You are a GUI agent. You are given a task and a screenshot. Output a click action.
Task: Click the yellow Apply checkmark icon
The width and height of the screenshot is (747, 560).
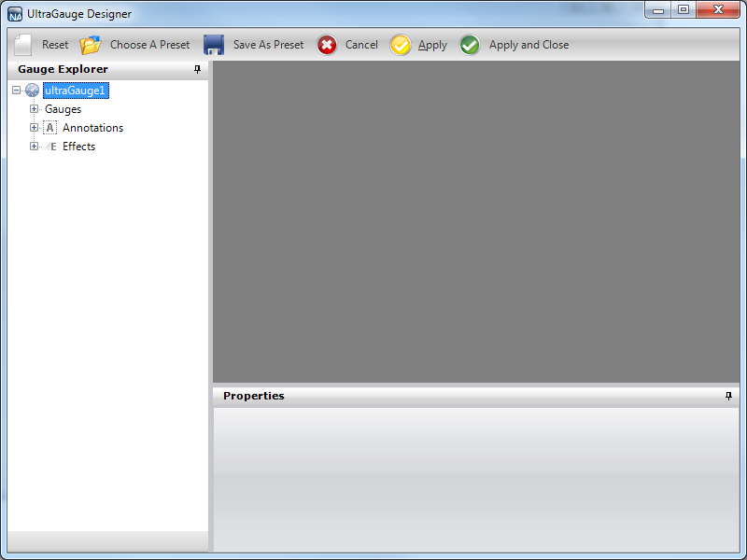pyautogui.click(x=401, y=45)
